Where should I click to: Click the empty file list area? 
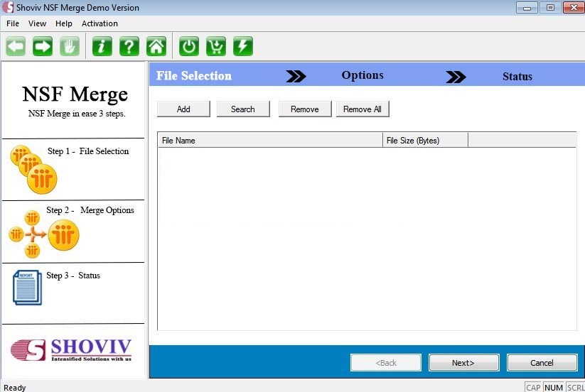tap(367, 239)
